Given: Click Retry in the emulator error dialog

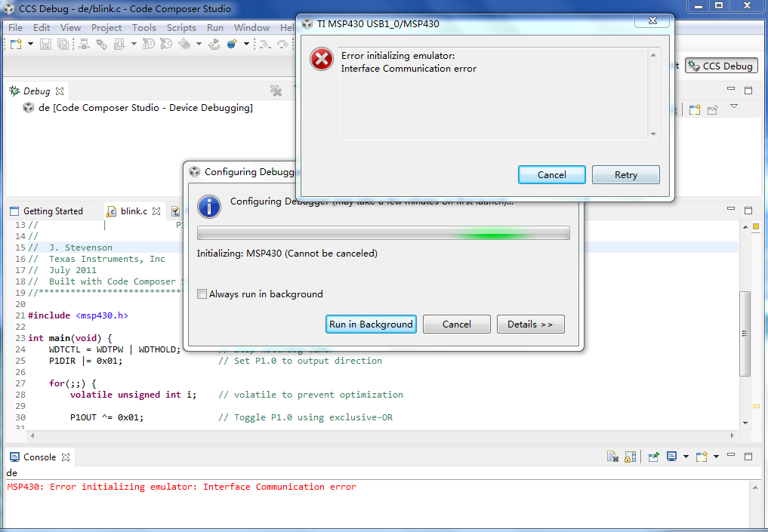Looking at the screenshot, I should [626, 175].
